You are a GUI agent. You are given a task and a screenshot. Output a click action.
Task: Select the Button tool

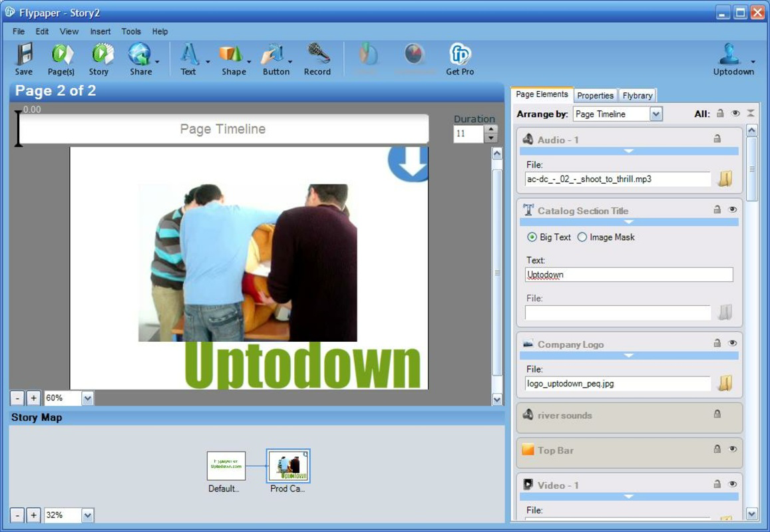pos(273,55)
